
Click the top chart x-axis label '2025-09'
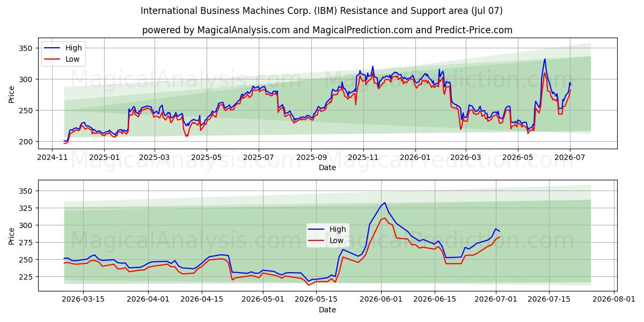311,158
